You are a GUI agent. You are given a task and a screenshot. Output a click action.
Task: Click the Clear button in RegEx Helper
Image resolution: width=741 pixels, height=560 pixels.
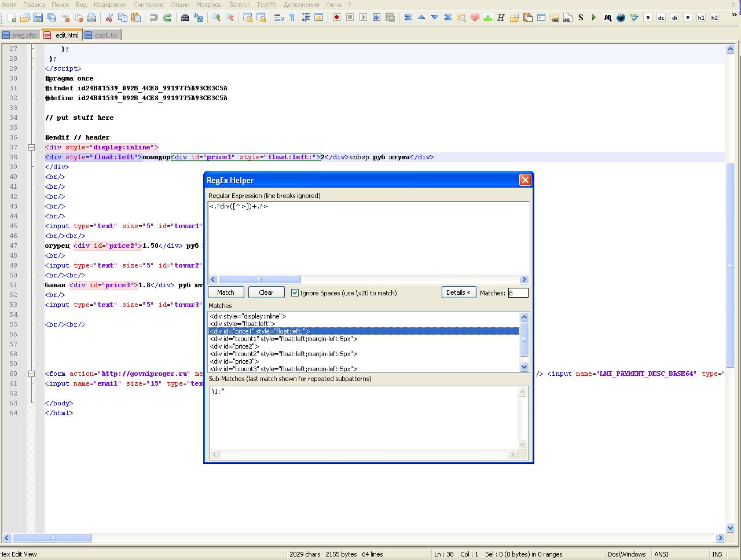click(x=266, y=292)
